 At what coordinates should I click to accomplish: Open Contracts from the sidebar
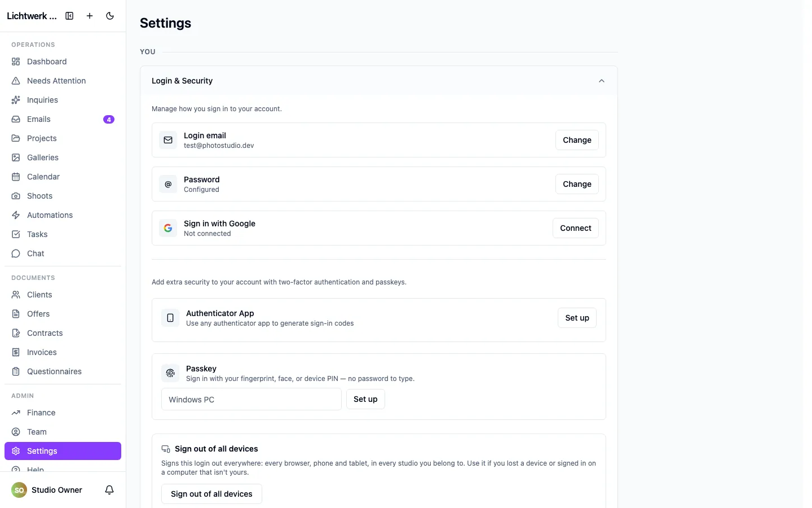pos(63,333)
